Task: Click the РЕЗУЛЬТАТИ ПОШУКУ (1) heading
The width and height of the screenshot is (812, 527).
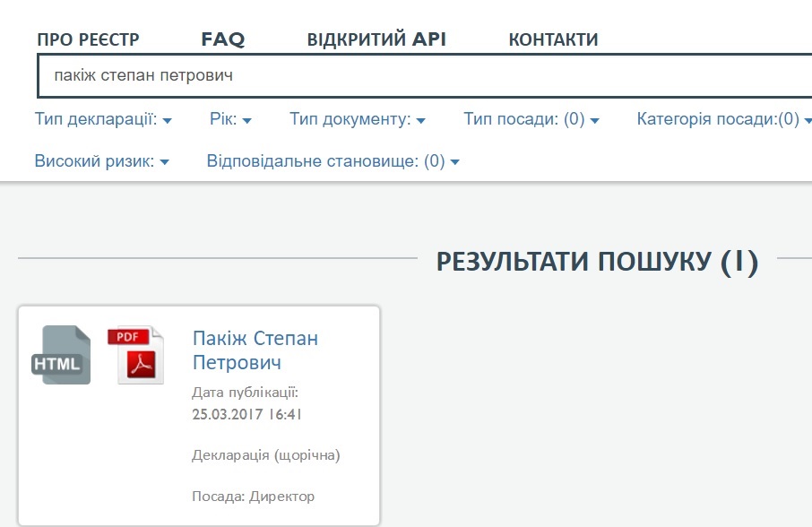Action: pyautogui.click(x=597, y=261)
